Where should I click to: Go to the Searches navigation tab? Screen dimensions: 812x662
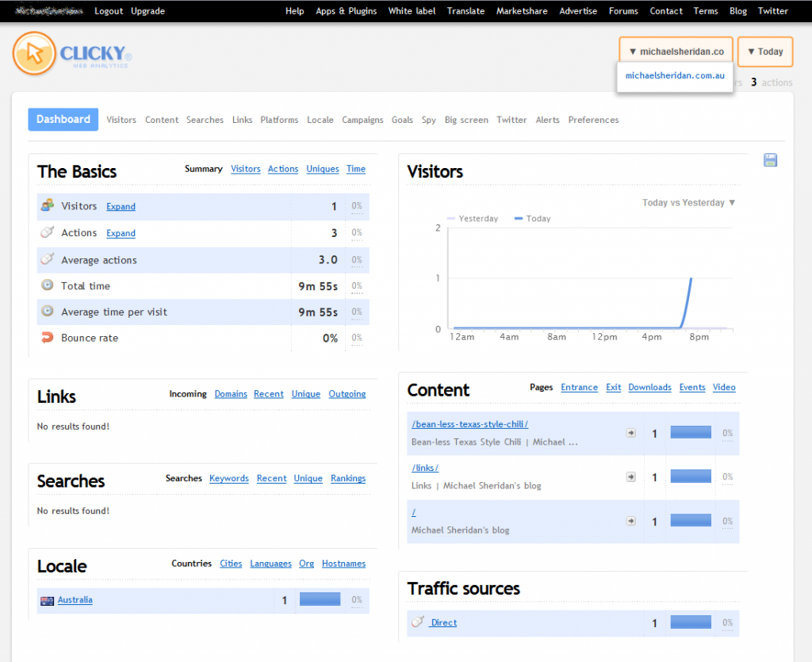point(205,120)
